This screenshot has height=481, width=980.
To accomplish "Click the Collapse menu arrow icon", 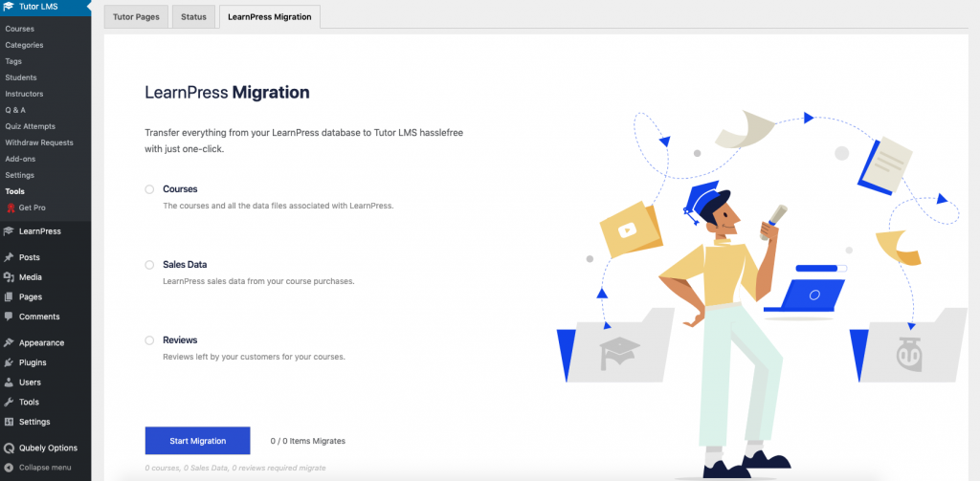I will tap(8, 468).
